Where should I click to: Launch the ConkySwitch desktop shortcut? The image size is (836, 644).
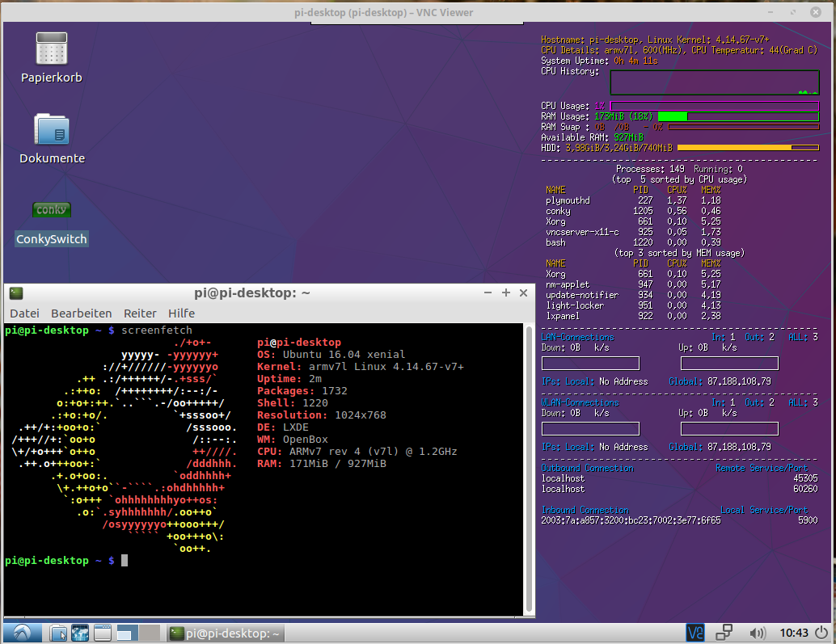tap(51, 211)
